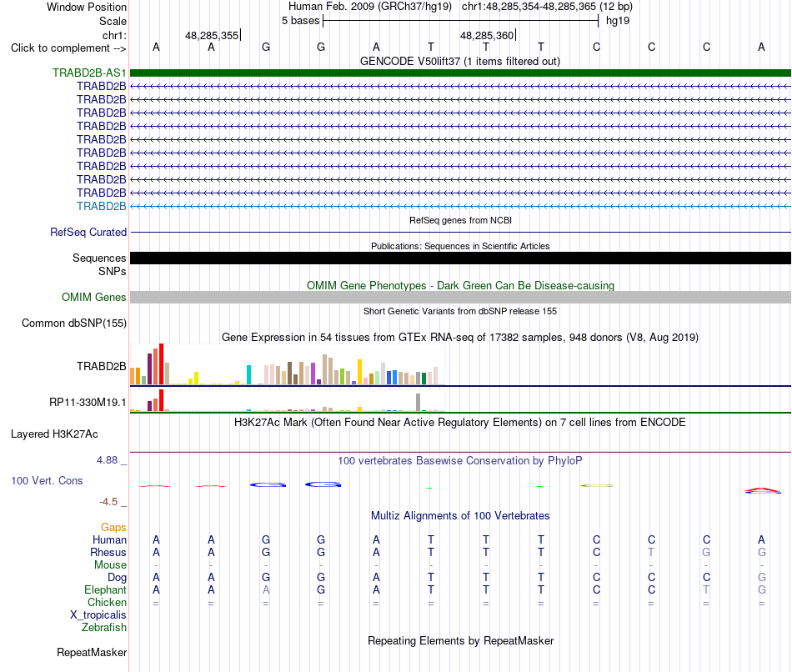
Task: Select the Chicken species row label
Action: pos(107,602)
